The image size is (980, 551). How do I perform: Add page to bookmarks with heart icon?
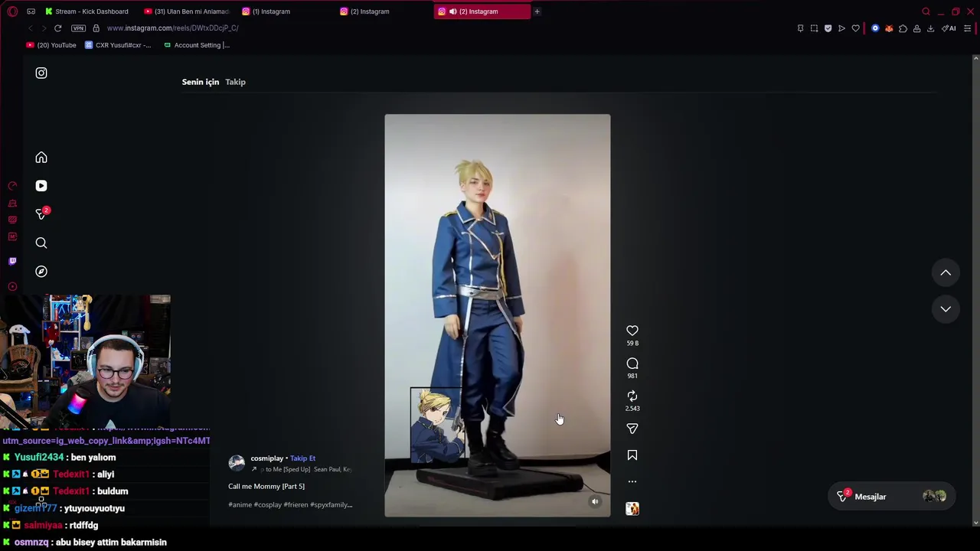[856, 28]
